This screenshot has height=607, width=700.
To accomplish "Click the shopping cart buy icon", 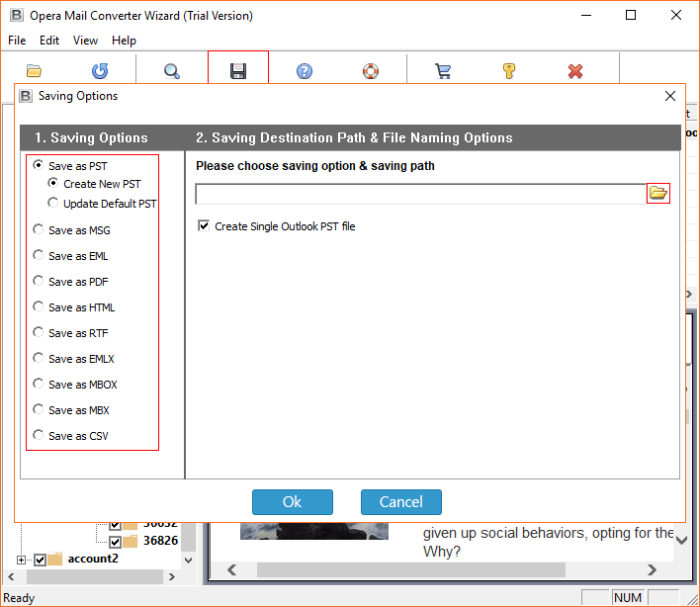I will tap(443, 71).
